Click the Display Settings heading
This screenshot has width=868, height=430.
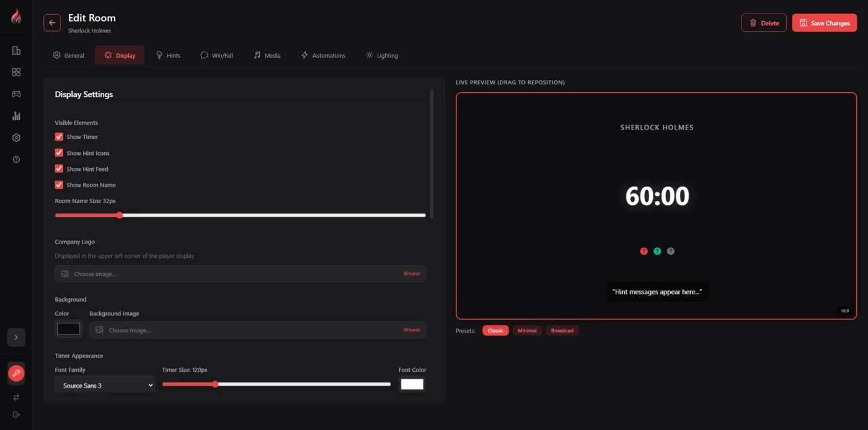click(84, 95)
